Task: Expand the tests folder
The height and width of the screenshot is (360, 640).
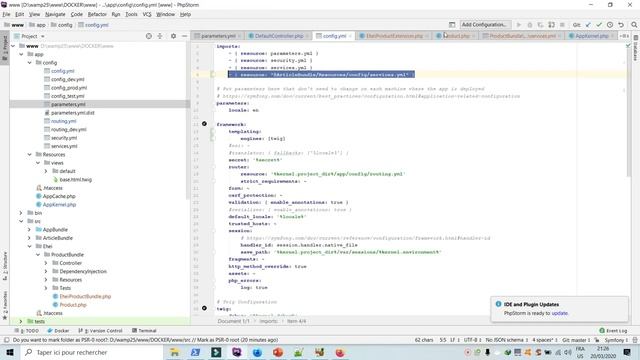Action: click(x=21, y=322)
